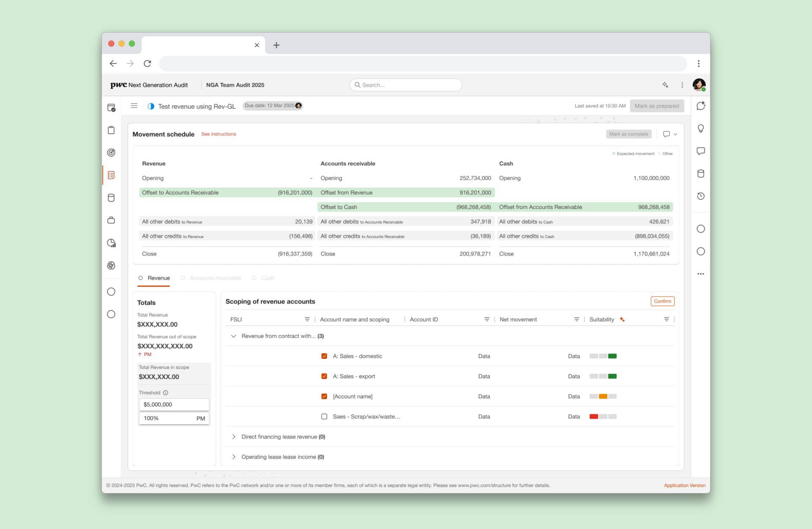Click the clipboard icon in left sidebar
Image resolution: width=812 pixels, height=529 pixels.
pyautogui.click(x=111, y=130)
